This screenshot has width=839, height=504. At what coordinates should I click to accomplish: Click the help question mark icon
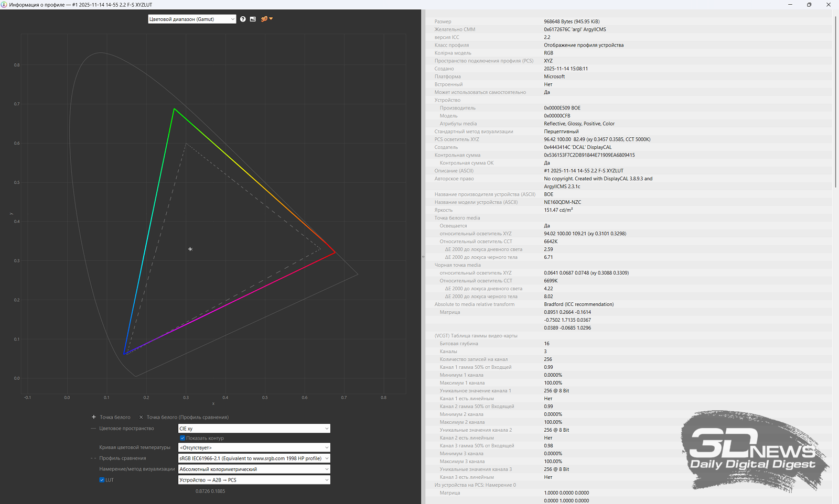243,19
